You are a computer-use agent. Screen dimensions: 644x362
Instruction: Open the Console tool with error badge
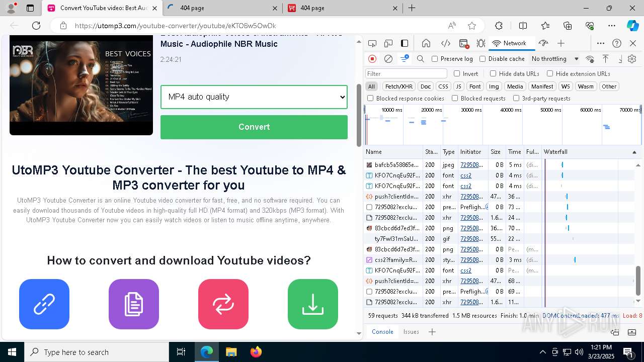(x=464, y=43)
